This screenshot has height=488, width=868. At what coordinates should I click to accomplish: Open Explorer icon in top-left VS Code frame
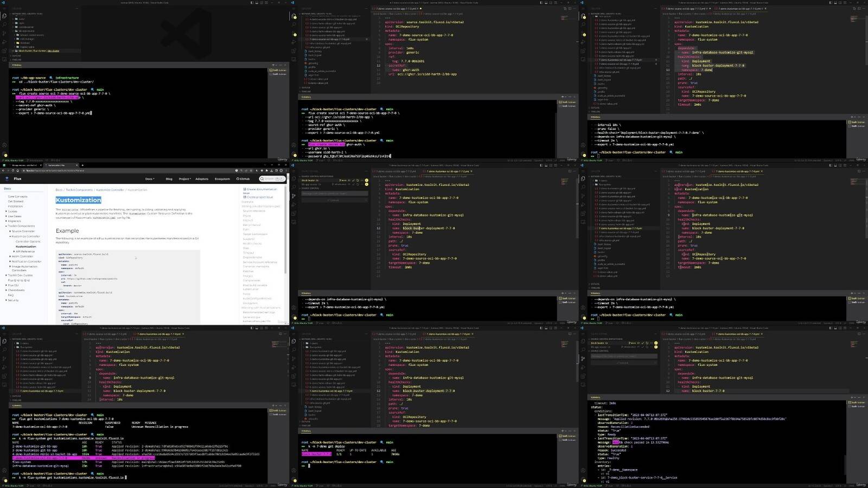pos(4,16)
